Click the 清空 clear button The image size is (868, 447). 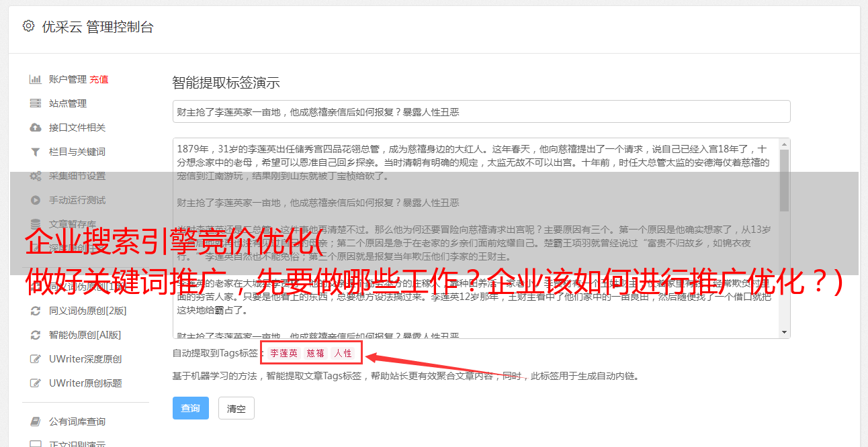(x=236, y=408)
